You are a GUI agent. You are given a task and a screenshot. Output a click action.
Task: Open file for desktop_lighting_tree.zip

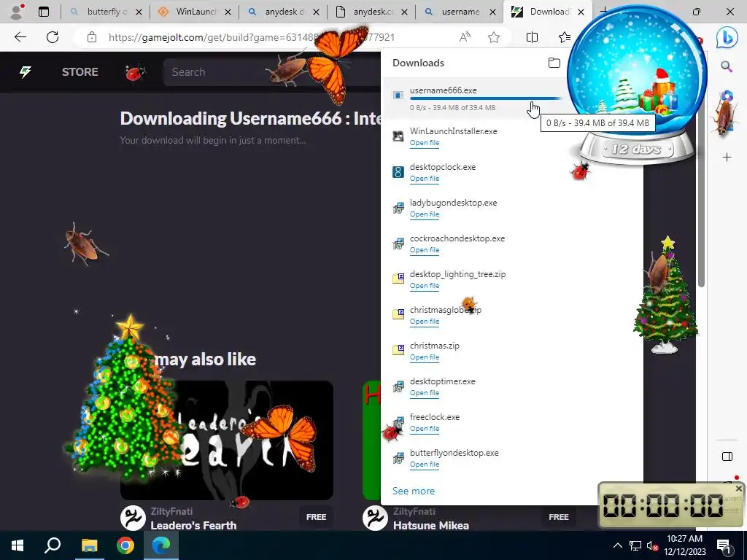(x=425, y=286)
